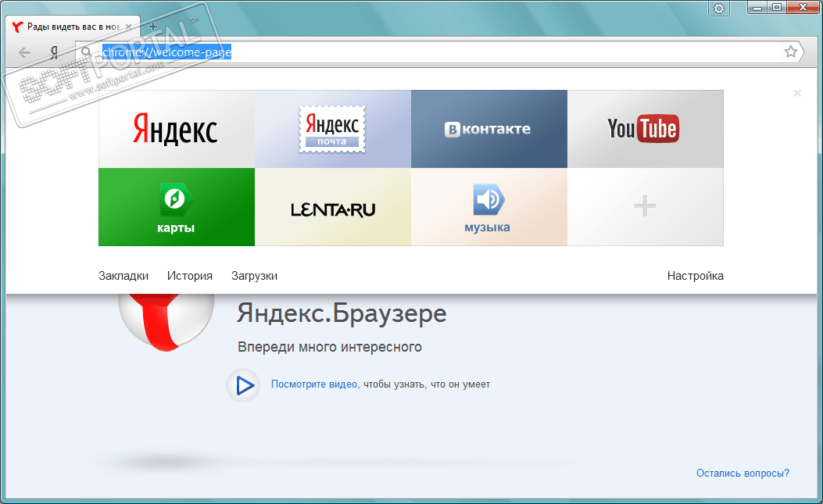Add a new site with the plus tile
Image resolution: width=823 pixels, height=504 pixels.
[645, 207]
